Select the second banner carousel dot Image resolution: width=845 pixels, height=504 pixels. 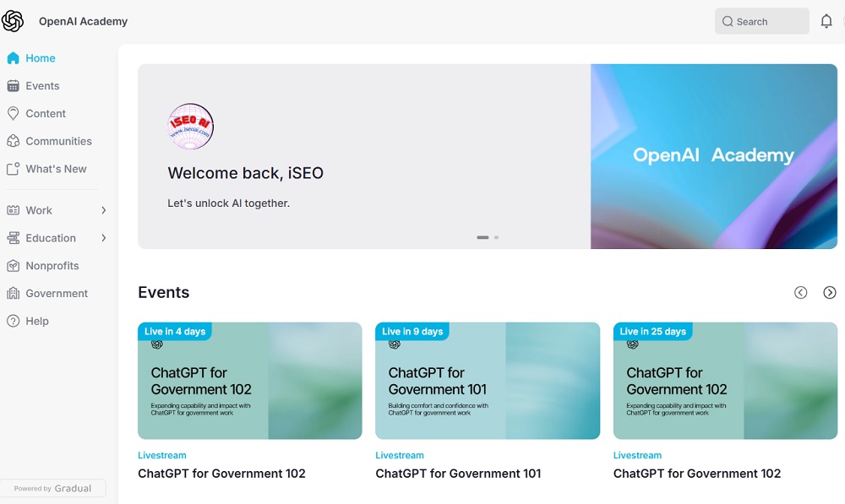[x=495, y=238]
